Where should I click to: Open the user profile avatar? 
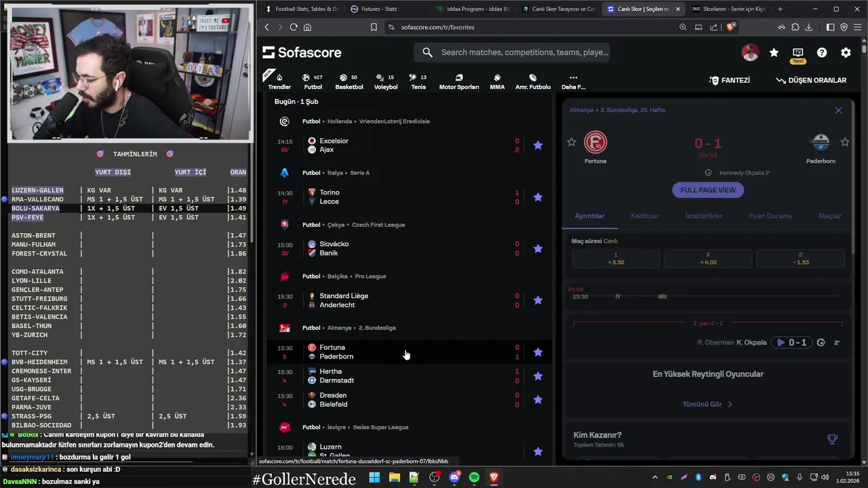click(x=750, y=52)
